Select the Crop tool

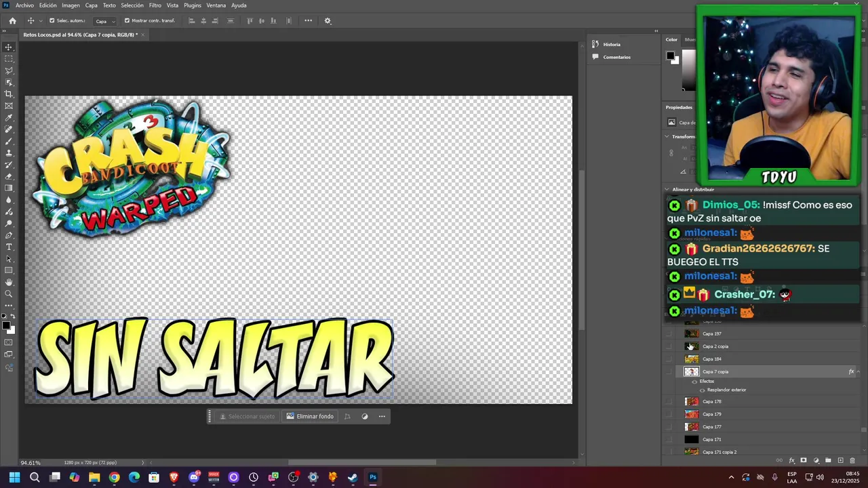pyautogui.click(x=9, y=94)
